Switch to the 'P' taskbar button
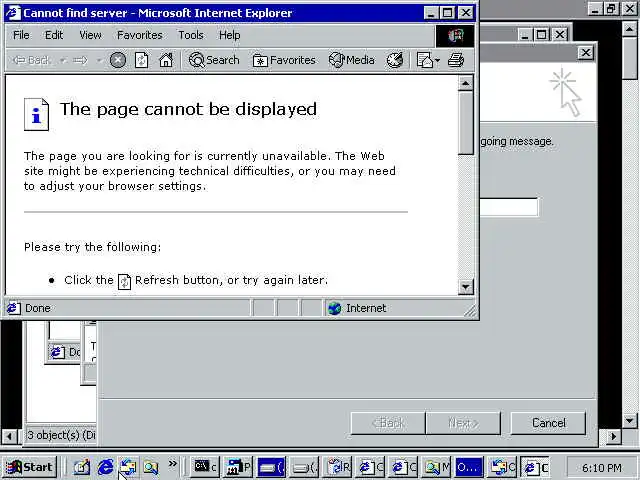640x480 pixels. pos(238,467)
